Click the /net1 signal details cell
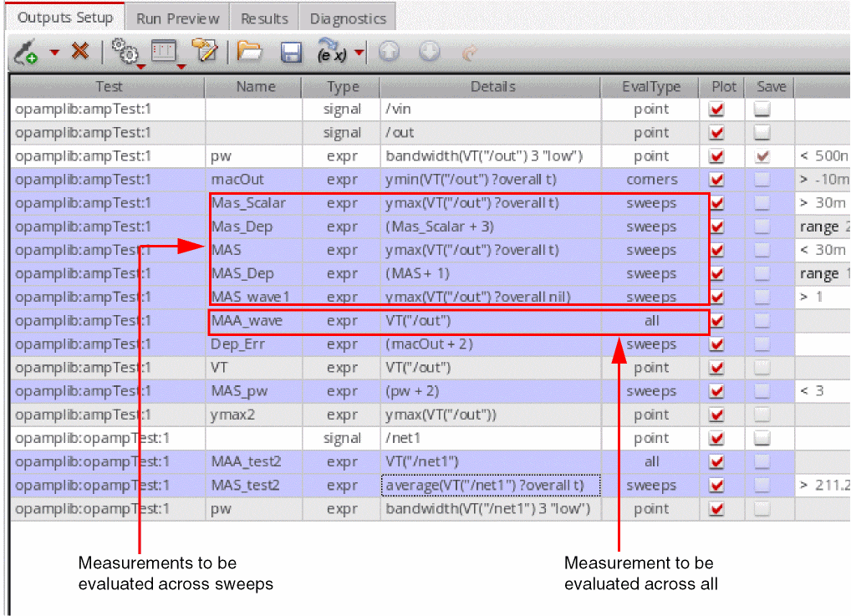This screenshot has height=616, width=851. point(492,439)
